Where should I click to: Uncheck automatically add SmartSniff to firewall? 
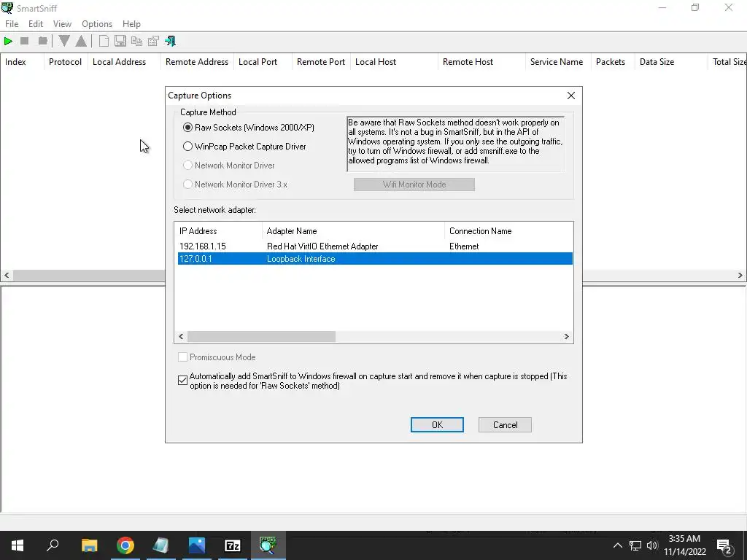[182, 381]
